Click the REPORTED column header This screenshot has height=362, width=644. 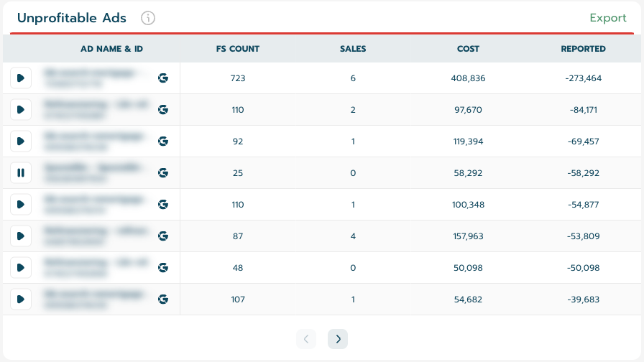583,50
